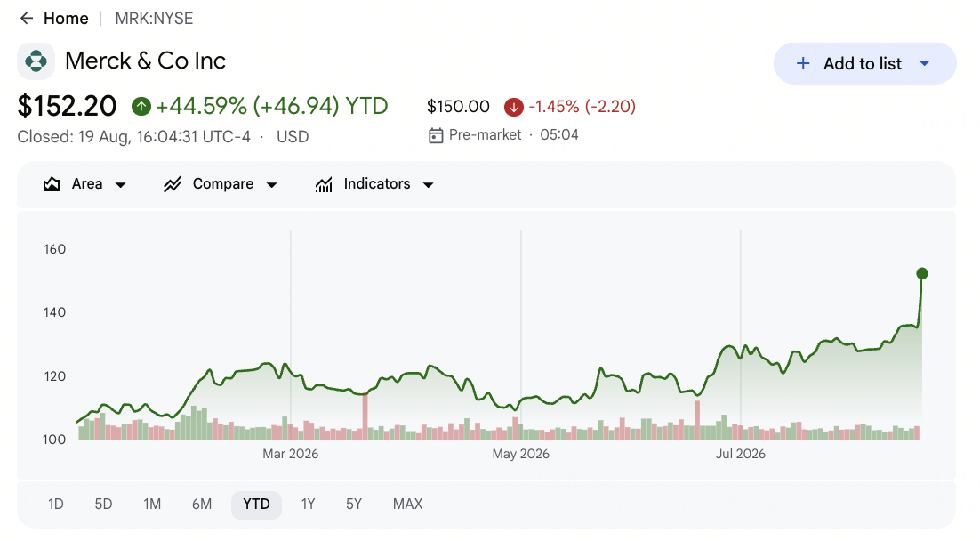980x541 pixels.
Task: Choose the 5Y time range
Action: click(x=354, y=505)
